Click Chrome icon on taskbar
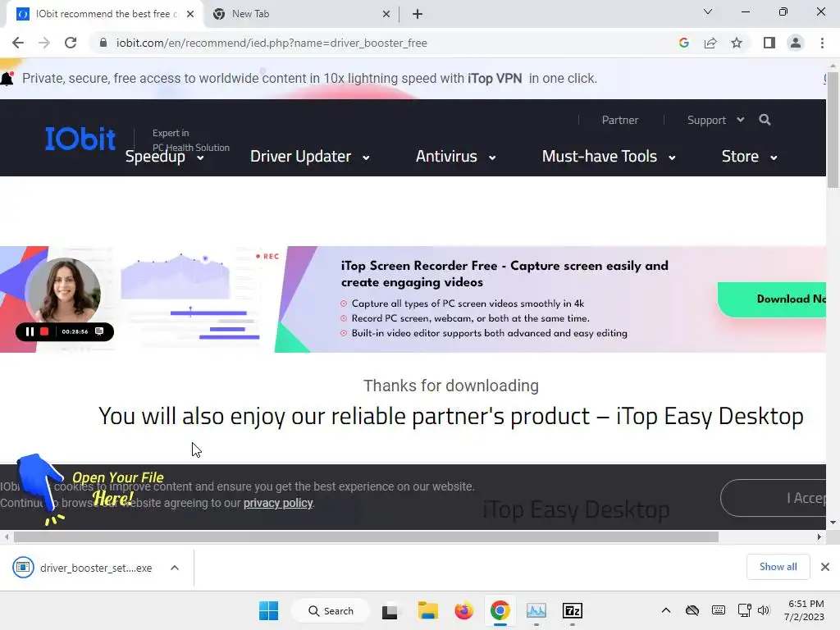This screenshot has height=630, width=840. (x=500, y=610)
